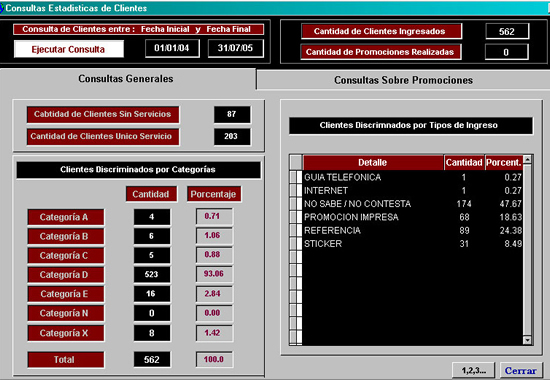Click the Categoría D label button

tap(66, 275)
